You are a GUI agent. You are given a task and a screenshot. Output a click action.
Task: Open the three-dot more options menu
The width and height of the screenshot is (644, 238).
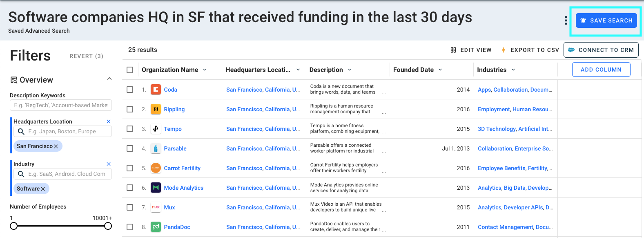tap(566, 20)
